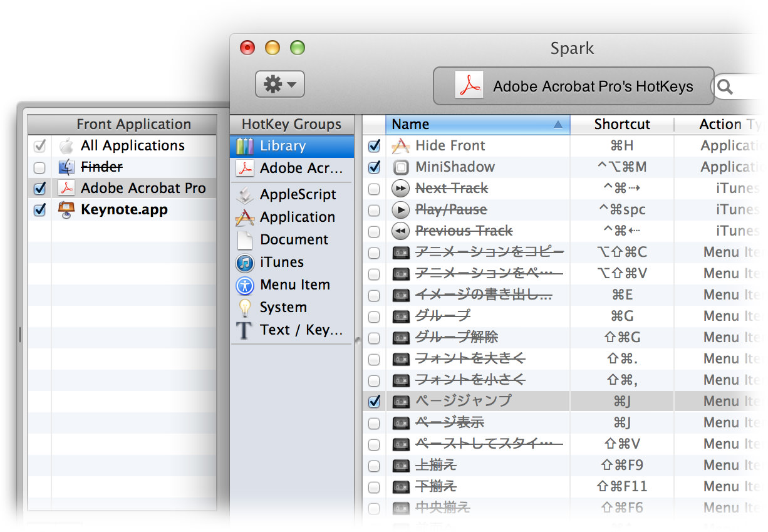Click the Spark window zoom button
This screenshot has height=532, width=768.
tap(297, 48)
